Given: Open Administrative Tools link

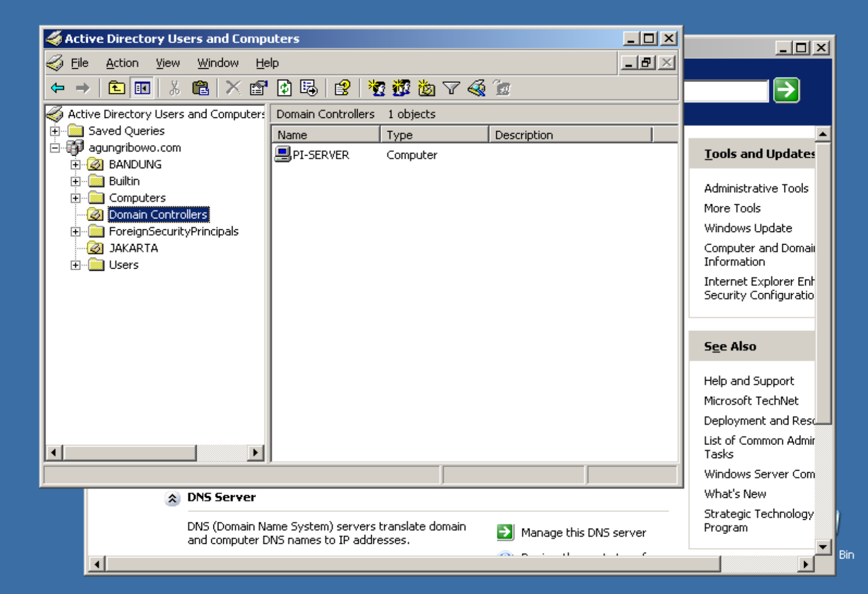Looking at the screenshot, I should pos(756,188).
